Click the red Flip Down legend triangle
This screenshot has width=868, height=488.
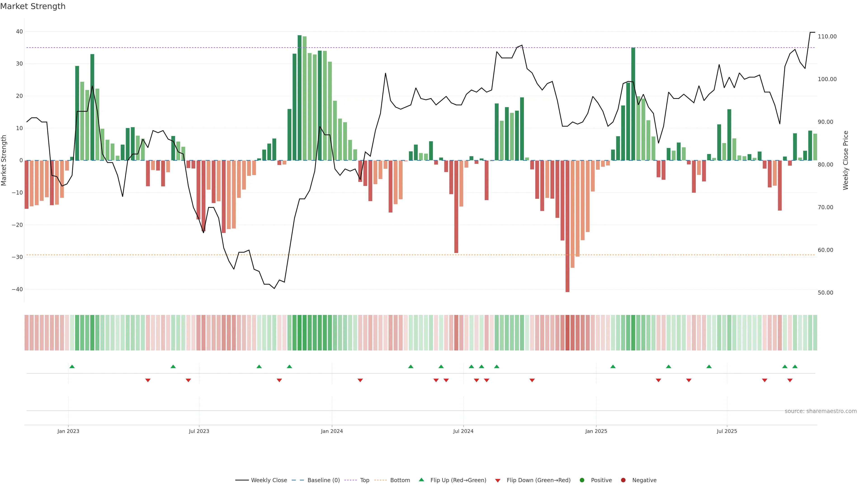coord(498,480)
